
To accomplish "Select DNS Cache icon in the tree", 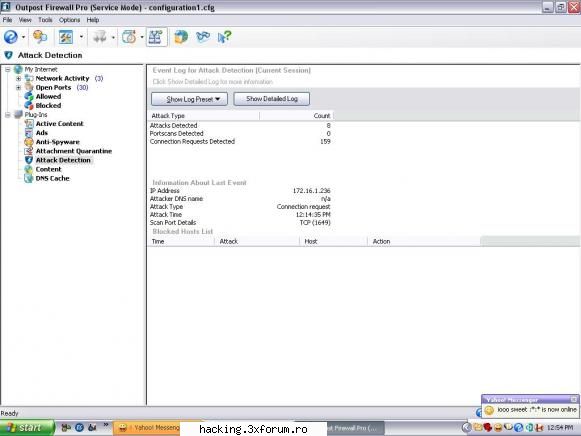I will (x=29, y=178).
